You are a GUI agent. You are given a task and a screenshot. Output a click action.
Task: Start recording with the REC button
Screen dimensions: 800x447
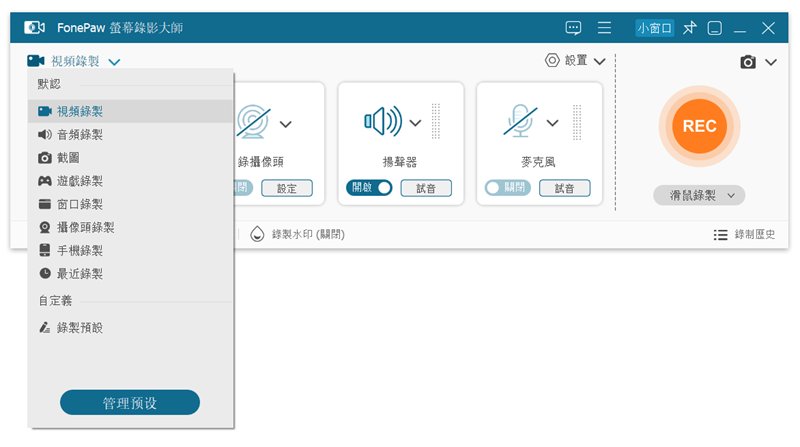pyautogui.click(x=699, y=126)
